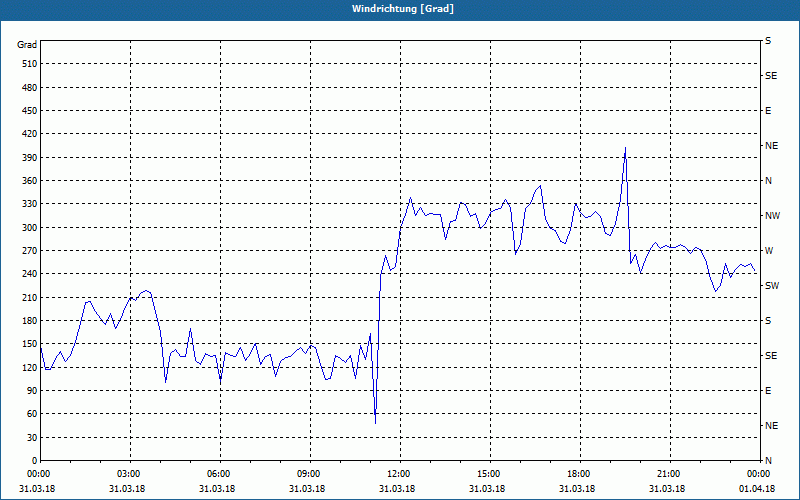The image size is (800, 500).
Task: Click the 'N' compass label level with 360
Action: (768, 181)
